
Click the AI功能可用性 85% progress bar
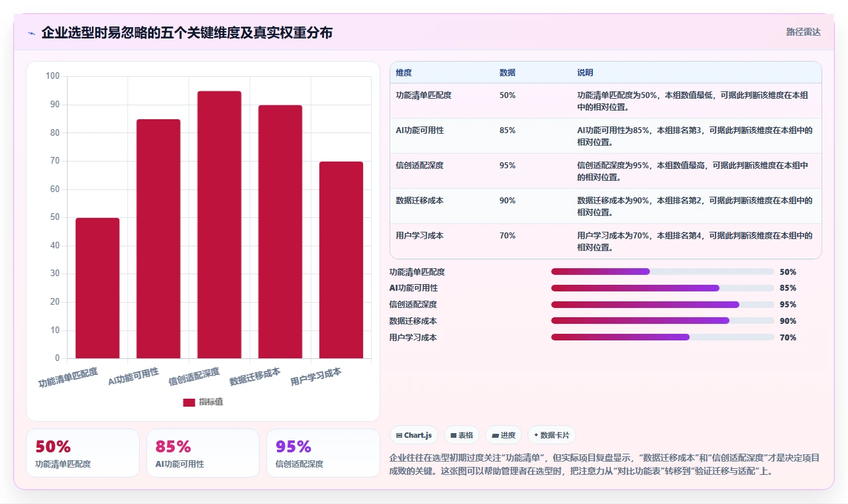pyautogui.click(x=662, y=288)
